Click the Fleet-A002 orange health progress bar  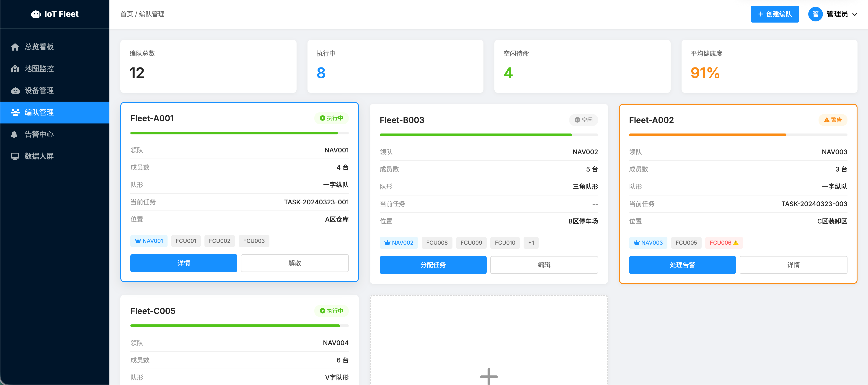click(x=738, y=135)
